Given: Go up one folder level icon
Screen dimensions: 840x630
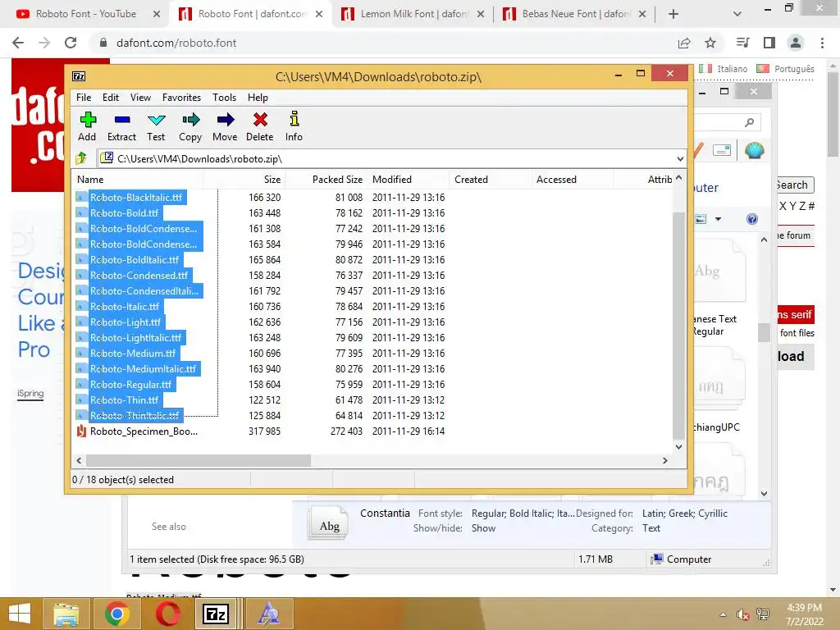Looking at the screenshot, I should pyautogui.click(x=81, y=158).
